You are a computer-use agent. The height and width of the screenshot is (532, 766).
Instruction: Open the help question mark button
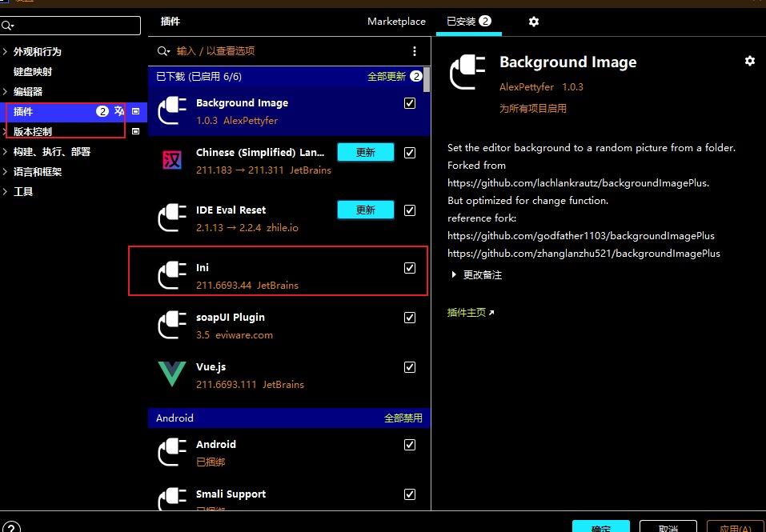click(x=10, y=527)
